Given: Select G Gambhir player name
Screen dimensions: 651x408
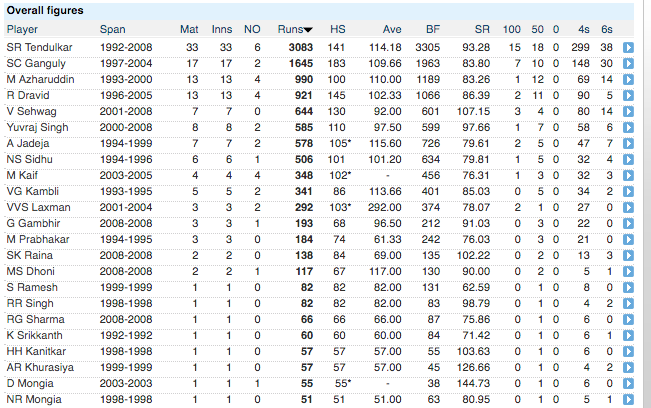Looking at the screenshot, I should pos(33,223).
